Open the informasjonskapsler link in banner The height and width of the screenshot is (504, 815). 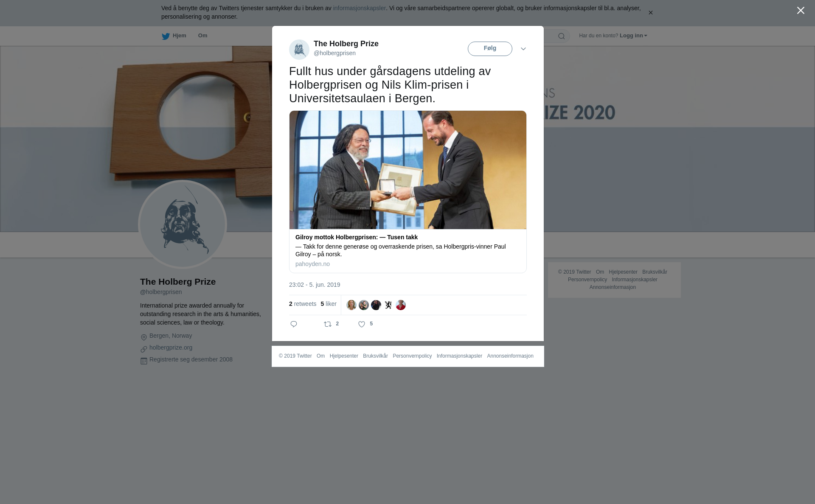point(359,8)
